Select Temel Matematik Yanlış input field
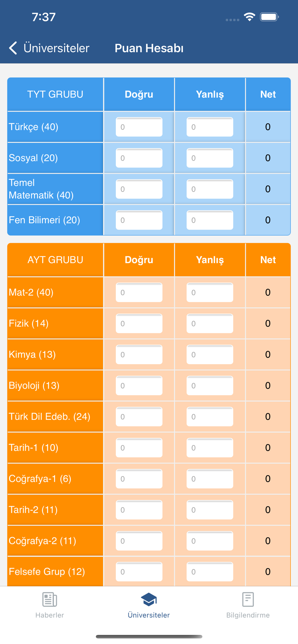Viewport: 298px width, 644px height. (210, 189)
